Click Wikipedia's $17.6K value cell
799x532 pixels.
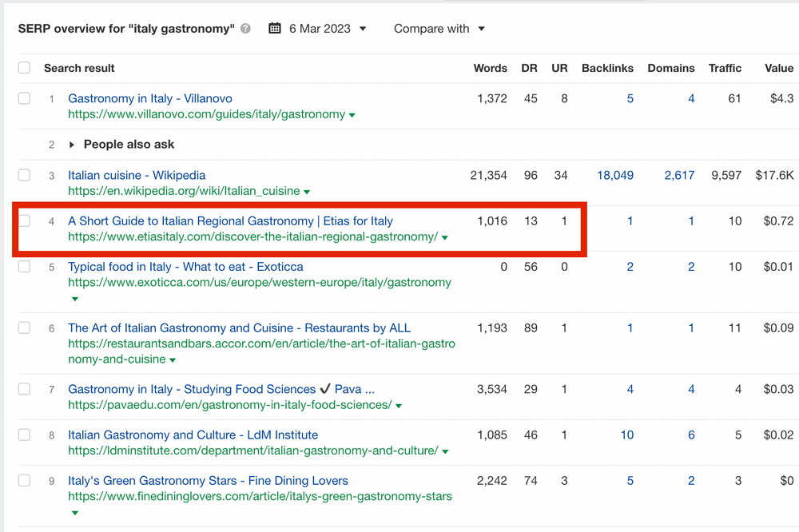point(774,175)
